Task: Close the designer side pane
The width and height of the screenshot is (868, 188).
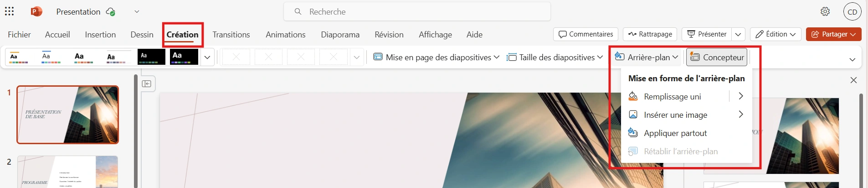Action: (853, 80)
